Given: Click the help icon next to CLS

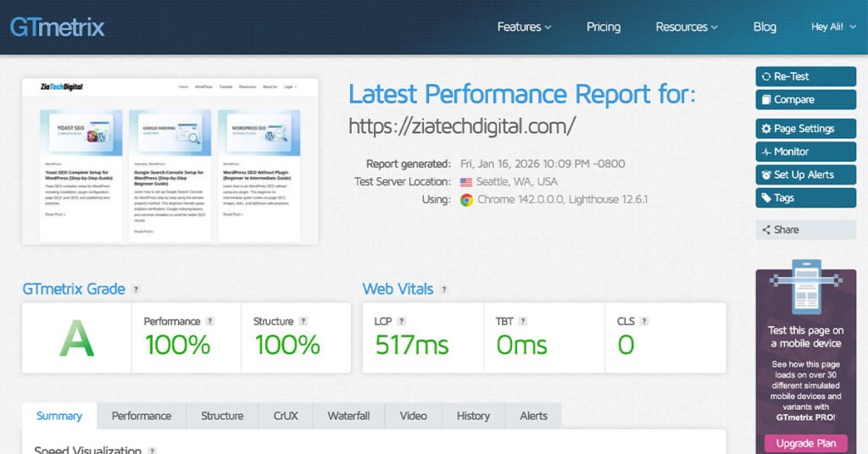Looking at the screenshot, I should click(644, 321).
